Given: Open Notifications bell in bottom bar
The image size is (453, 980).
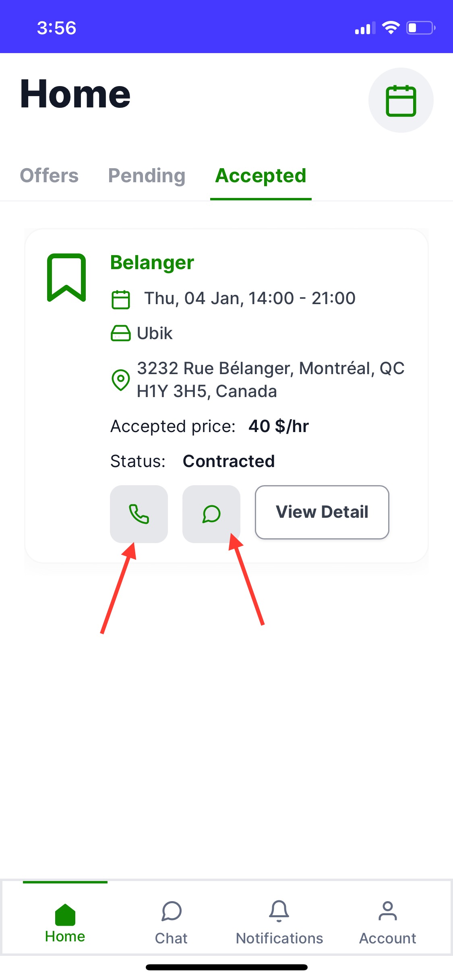Looking at the screenshot, I should tap(279, 921).
